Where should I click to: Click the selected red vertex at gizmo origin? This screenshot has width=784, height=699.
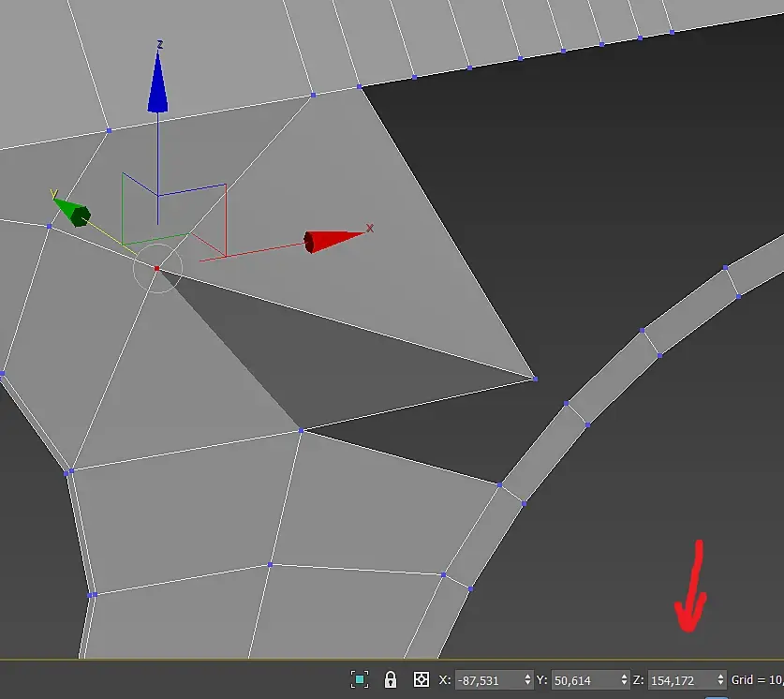(x=156, y=269)
